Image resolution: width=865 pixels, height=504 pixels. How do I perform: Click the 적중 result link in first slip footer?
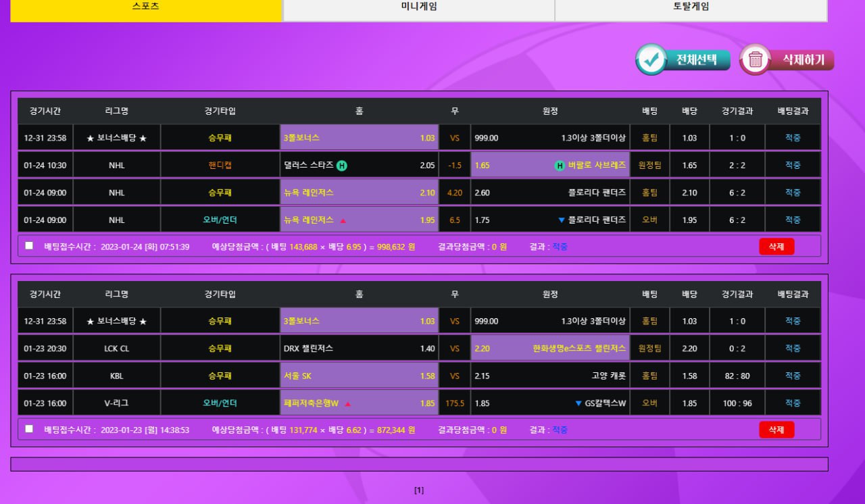(560, 247)
